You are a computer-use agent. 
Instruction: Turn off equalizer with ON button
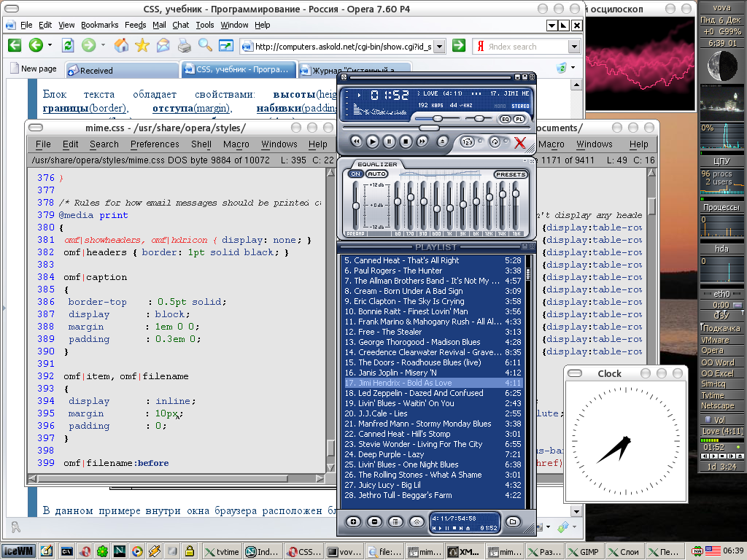(x=356, y=174)
